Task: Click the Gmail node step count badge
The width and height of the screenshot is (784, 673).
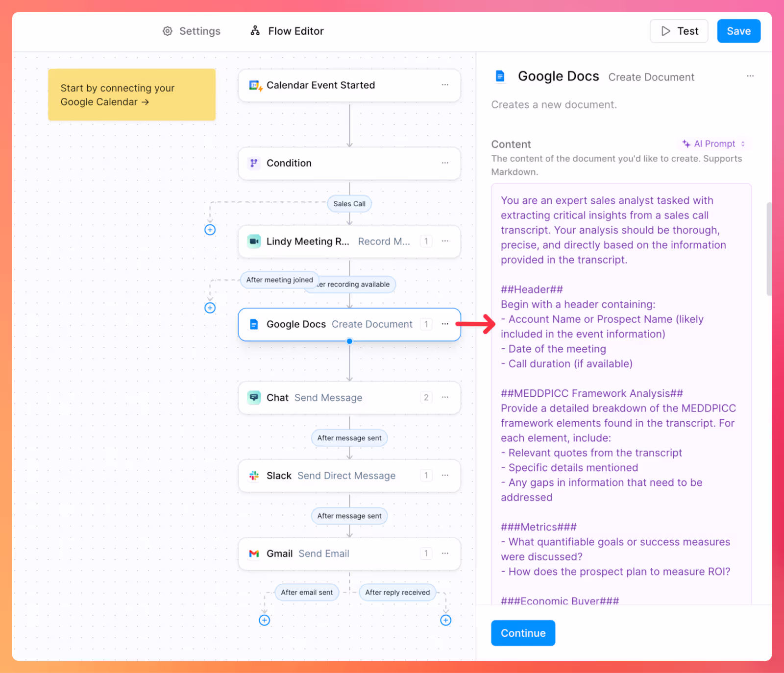Action: click(426, 553)
